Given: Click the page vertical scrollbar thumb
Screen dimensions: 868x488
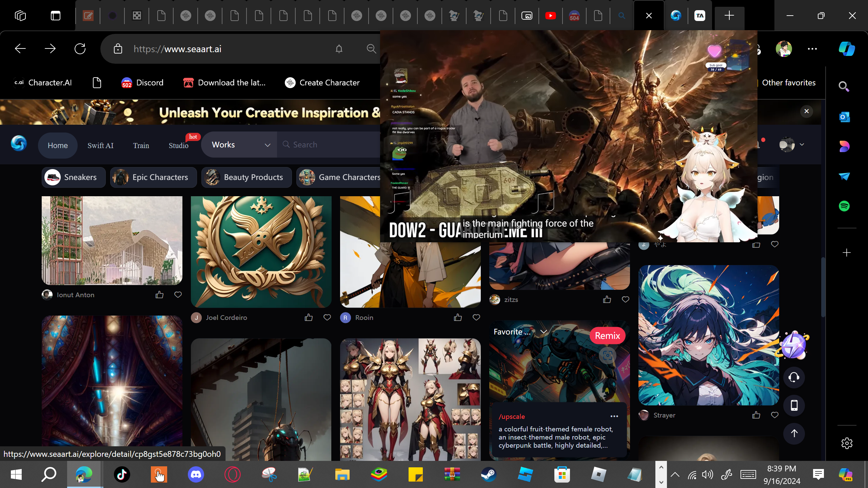Looking at the screenshot, I should 823,287.
